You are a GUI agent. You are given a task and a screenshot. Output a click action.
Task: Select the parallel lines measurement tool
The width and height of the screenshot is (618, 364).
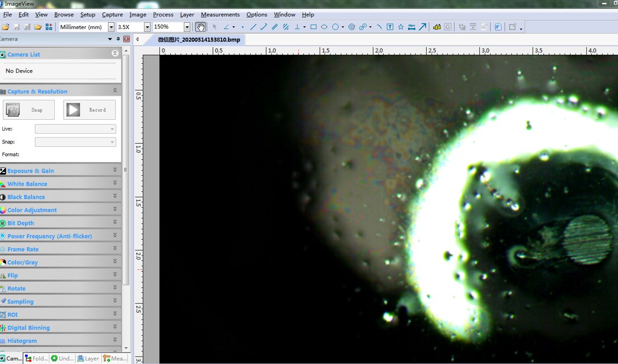tap(275, 27)
